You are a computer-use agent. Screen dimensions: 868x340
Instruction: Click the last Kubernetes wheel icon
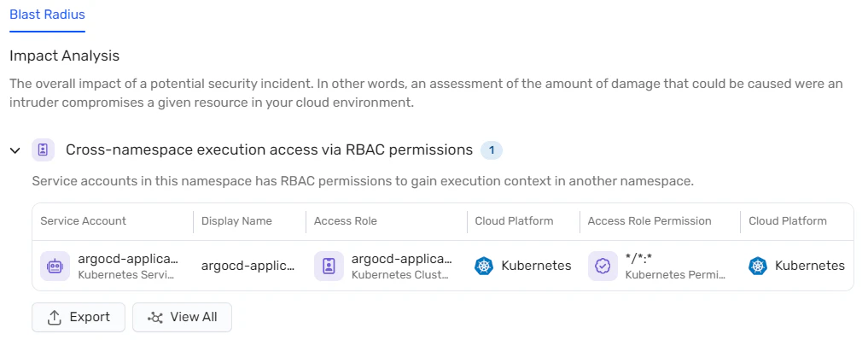tap(757, 267)
